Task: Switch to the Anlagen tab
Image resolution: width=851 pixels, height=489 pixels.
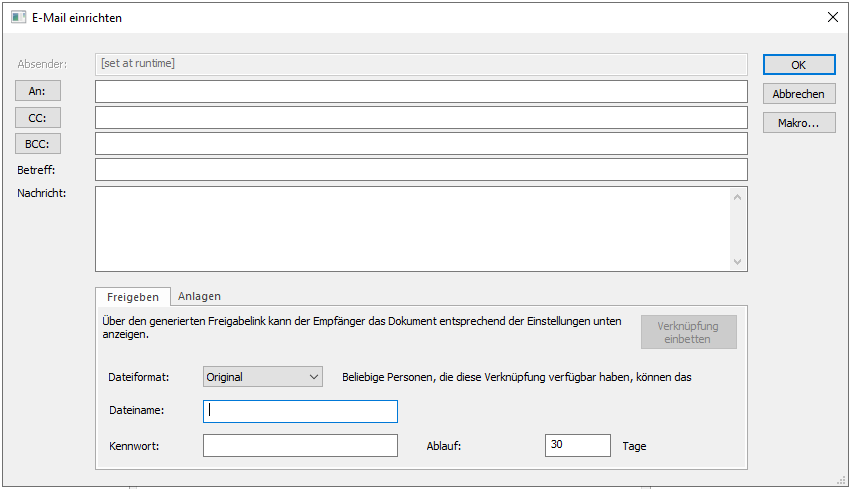Action: pos(199,296)
